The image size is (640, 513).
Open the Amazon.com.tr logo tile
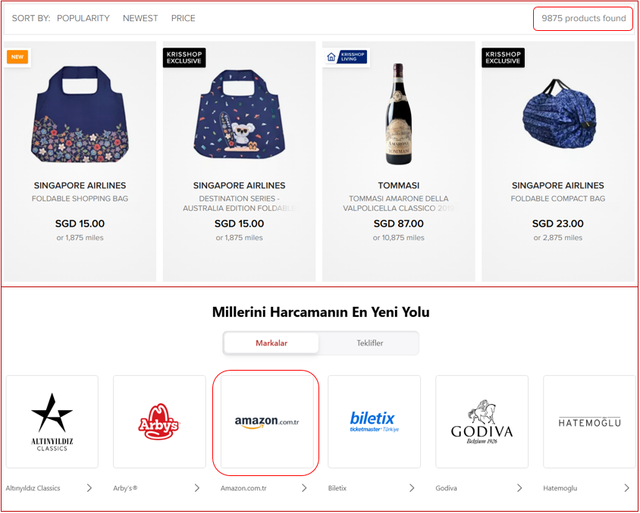click(x=266, y=421)
